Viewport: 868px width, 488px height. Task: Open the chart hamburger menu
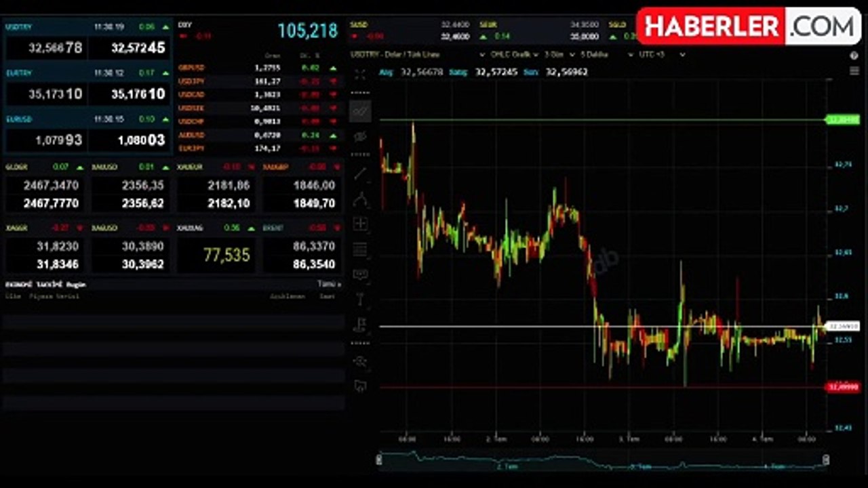click(x=854, y=71)
